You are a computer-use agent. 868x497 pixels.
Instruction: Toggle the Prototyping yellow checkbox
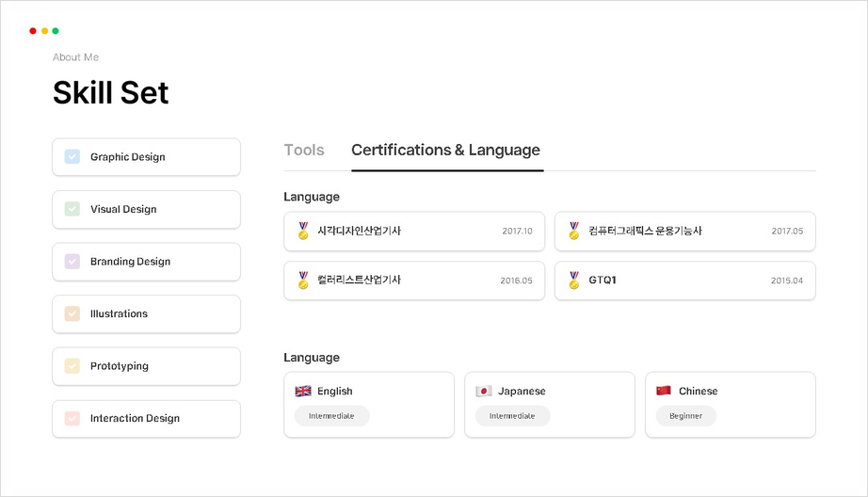tap(72, 366)
